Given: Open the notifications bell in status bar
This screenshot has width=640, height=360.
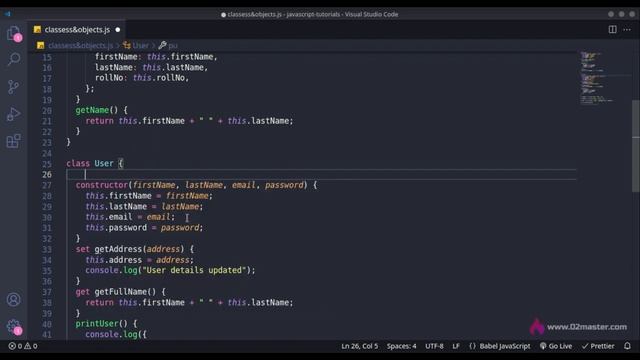Looking at the screenshot, I should 627,346.
